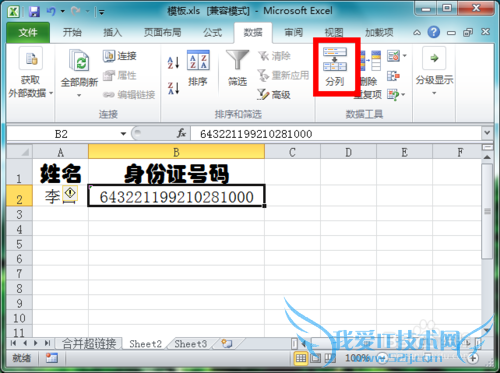
Task: Select column C header
Action: coord(292,152)
